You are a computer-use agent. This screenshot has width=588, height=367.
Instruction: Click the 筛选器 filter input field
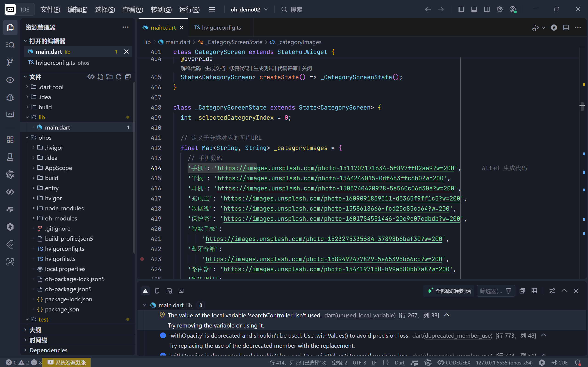(491, 291)
